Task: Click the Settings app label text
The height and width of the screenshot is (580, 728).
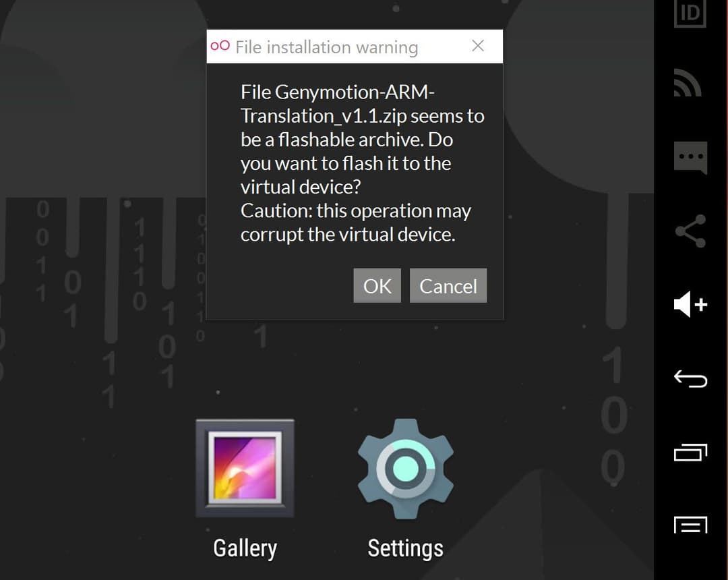Action: coord(405,548)
